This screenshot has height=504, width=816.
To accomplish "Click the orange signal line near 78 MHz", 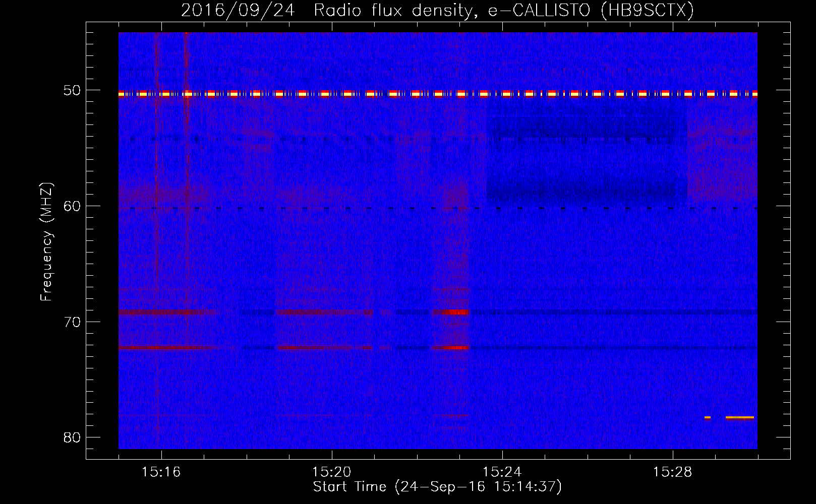I will (x=740, y=417).
